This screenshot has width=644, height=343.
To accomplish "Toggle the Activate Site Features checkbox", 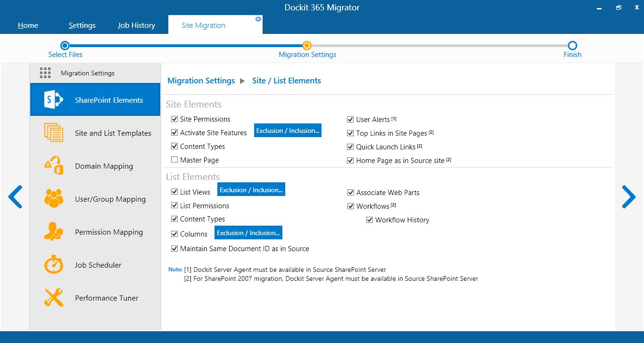I will click(174, 132).
